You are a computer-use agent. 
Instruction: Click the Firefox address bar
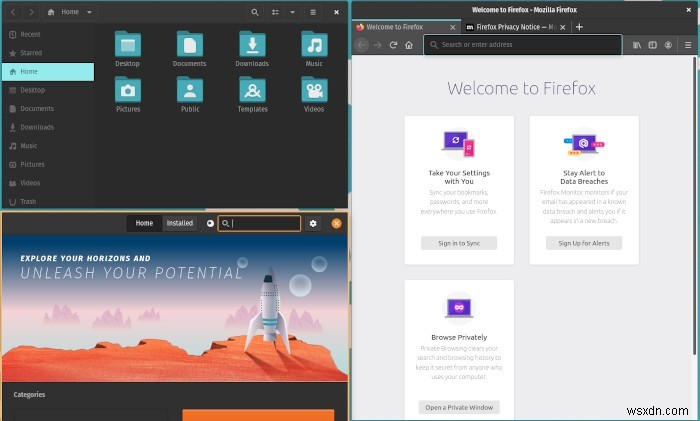523,45
